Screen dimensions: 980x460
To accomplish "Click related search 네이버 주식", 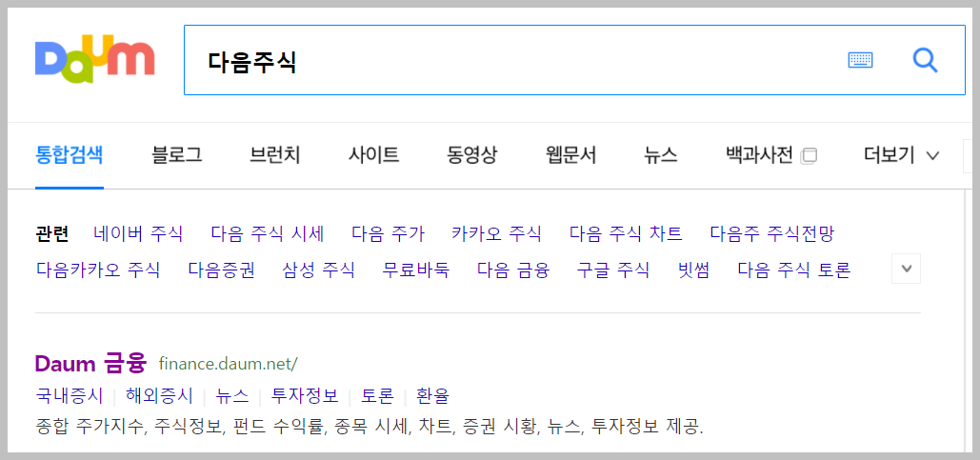I will click(x=138, y=234).
